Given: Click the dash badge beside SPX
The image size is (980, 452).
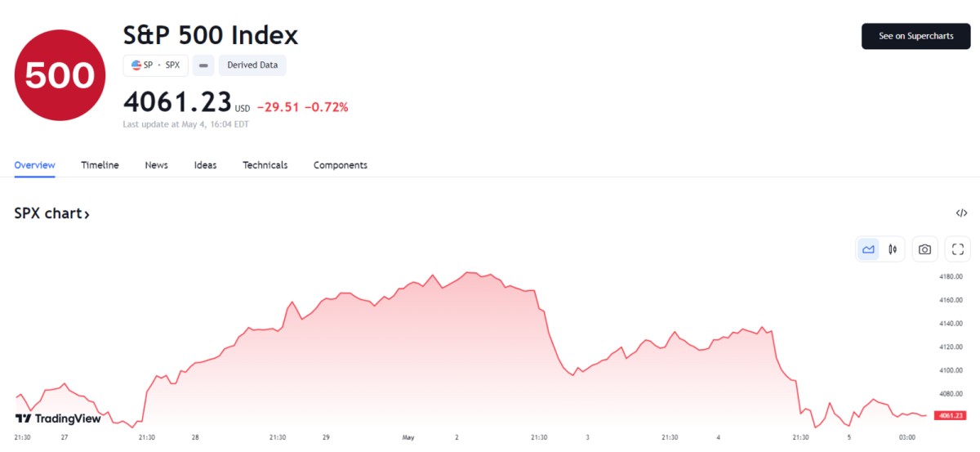Looking at the screenshot, I should click(203, 65).
